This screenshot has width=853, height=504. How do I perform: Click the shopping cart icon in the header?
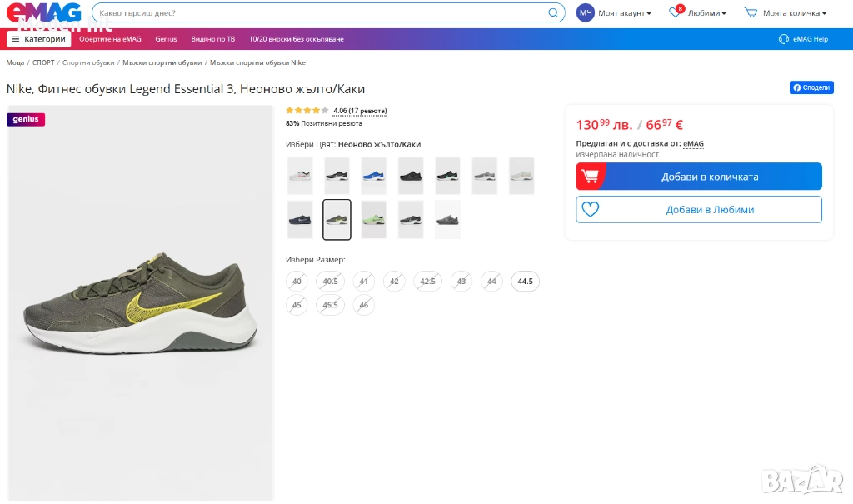751,13
